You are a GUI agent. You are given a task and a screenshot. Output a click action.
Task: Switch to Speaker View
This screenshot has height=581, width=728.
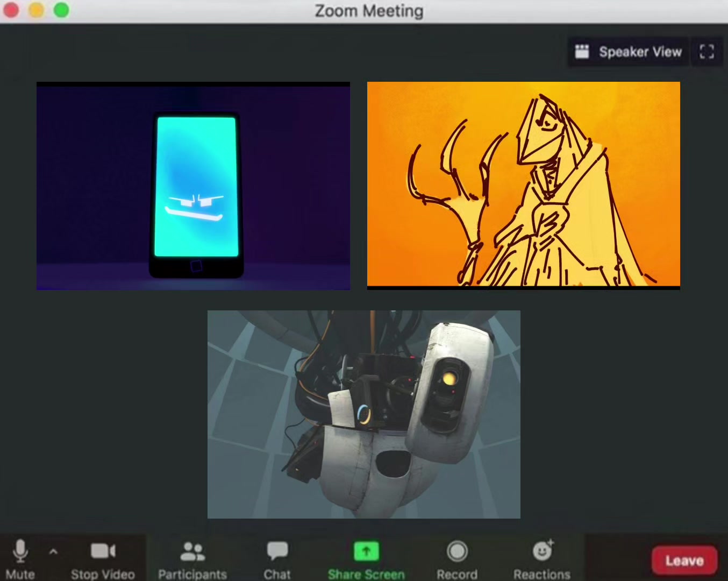[629, 52]
